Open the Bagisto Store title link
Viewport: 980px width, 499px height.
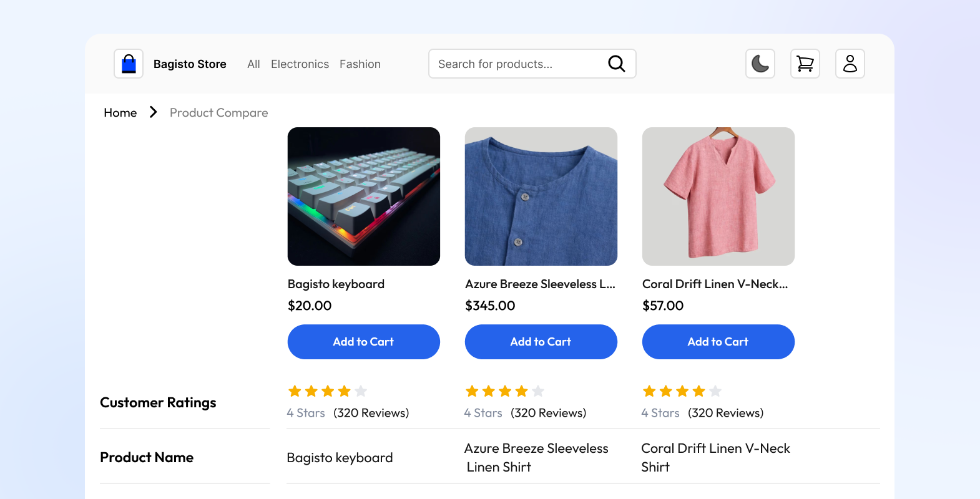tap(190, 64)
